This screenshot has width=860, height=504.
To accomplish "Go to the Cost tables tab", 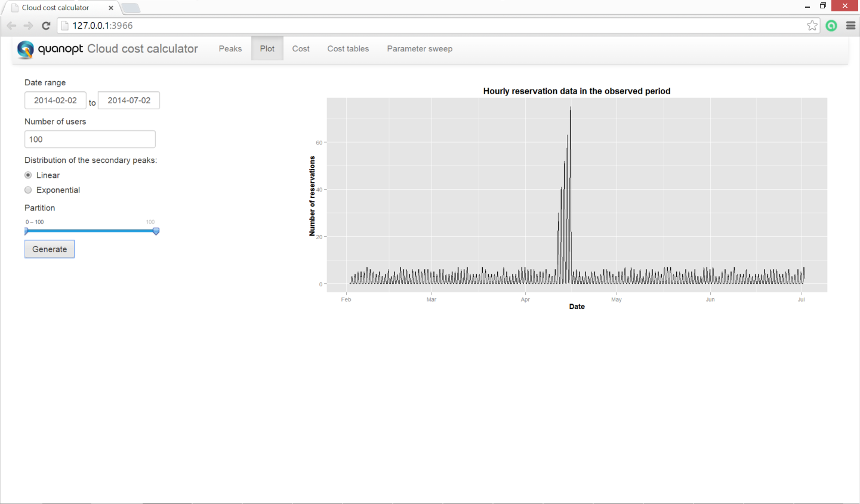I will [348, 49].
